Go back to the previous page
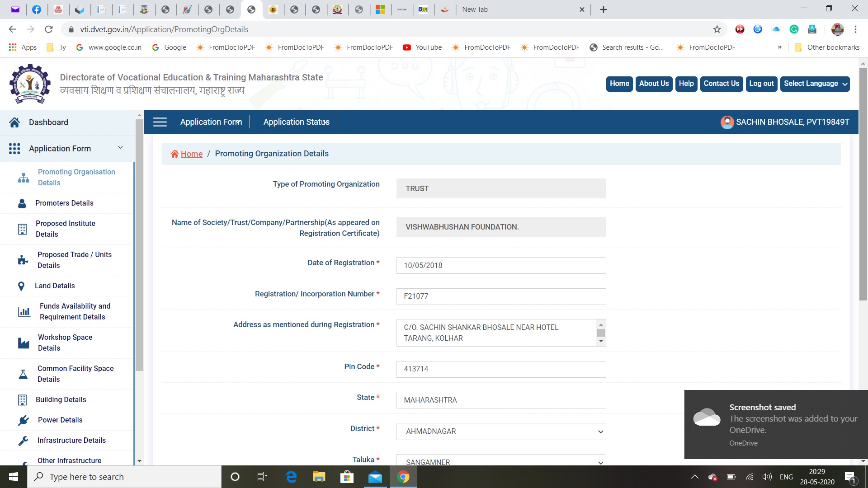Image resolution: width=868 pixels, height=488 pixels. (12, 29)
